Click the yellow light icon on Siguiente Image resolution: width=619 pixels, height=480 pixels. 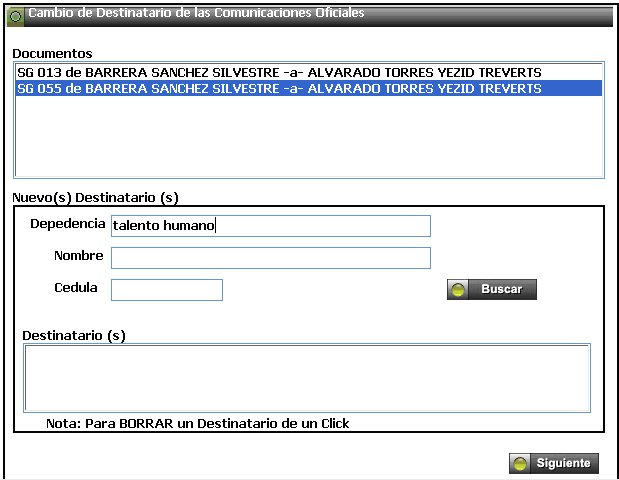(x=520, y=463)
